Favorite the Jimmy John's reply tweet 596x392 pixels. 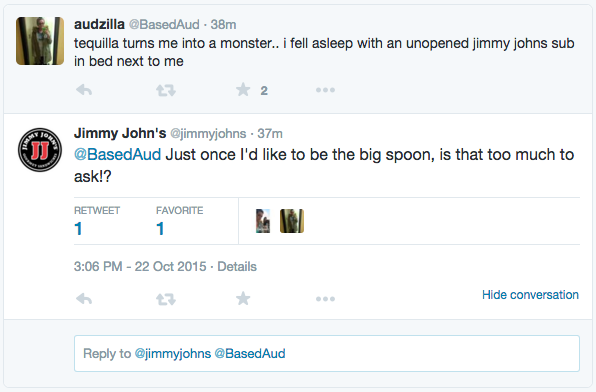coord(243,298)
